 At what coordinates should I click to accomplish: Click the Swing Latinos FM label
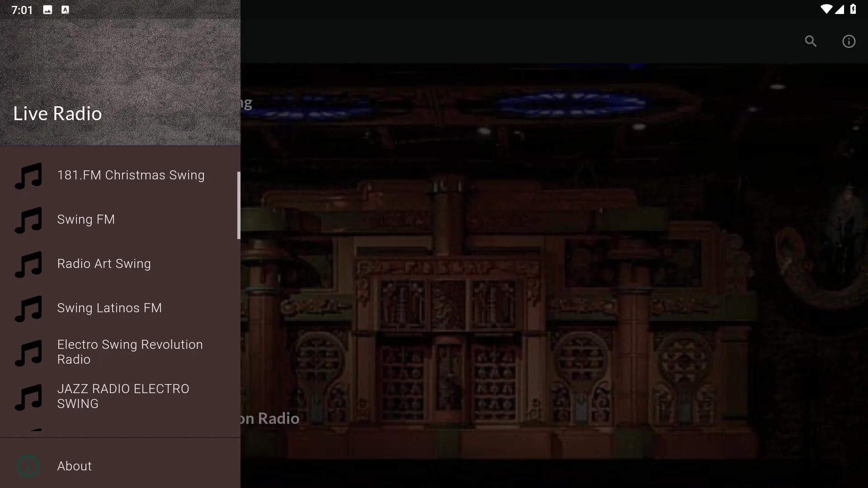[109, 308]
